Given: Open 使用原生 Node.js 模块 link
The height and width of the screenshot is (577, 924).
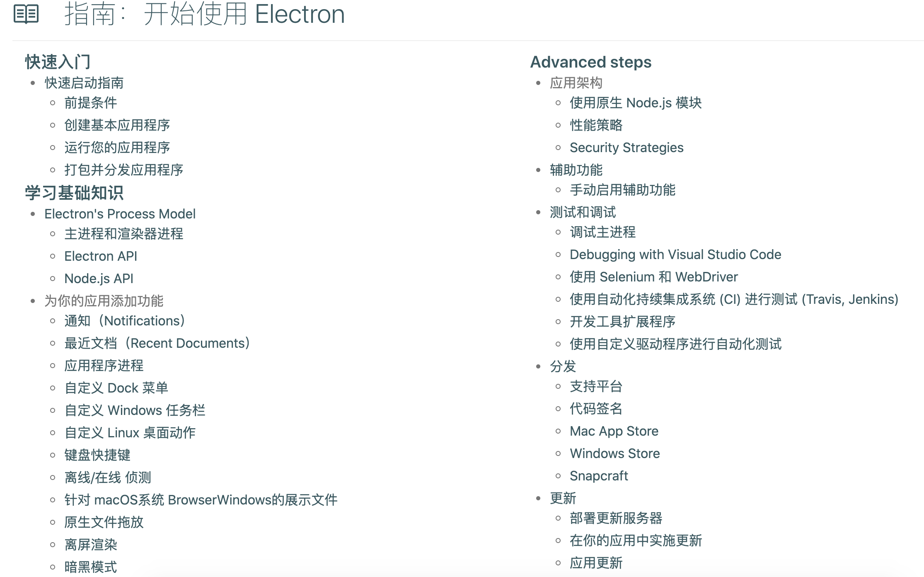Looking at the screenshot, I should [x=636, y=103].
